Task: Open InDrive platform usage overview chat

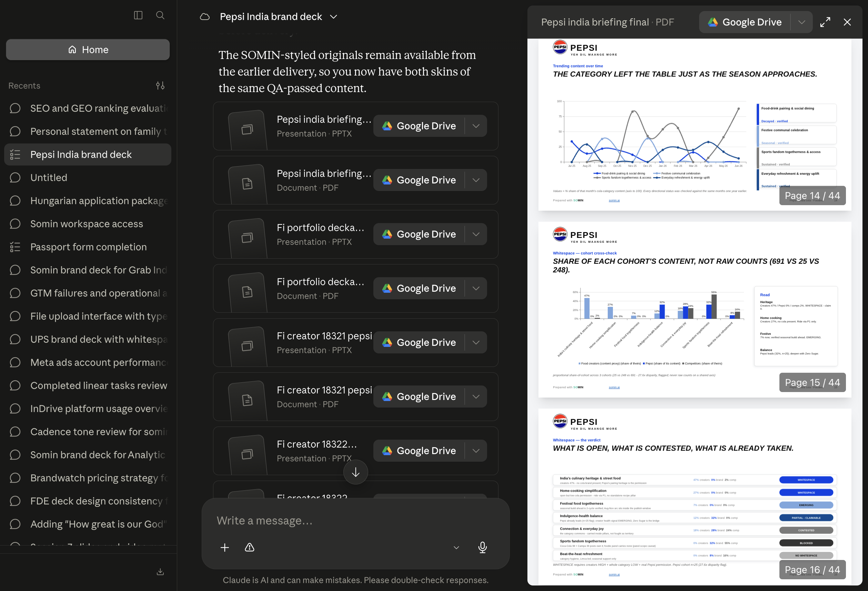Action: click(x=88, y=409)
